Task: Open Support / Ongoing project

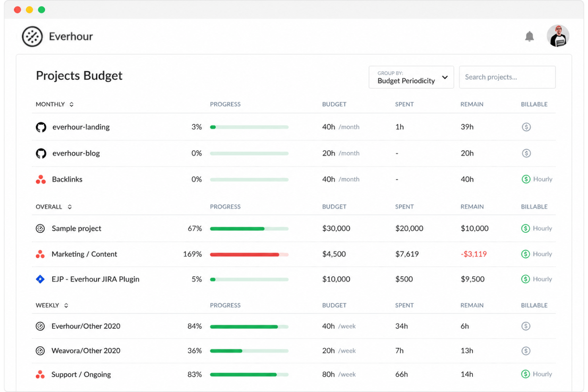Action: tap(81, 375)
